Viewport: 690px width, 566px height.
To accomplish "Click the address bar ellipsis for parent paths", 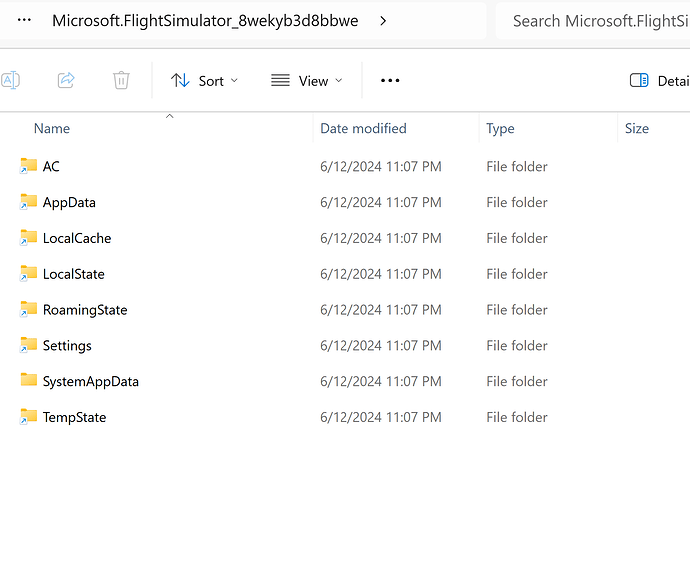I will 24,20.
